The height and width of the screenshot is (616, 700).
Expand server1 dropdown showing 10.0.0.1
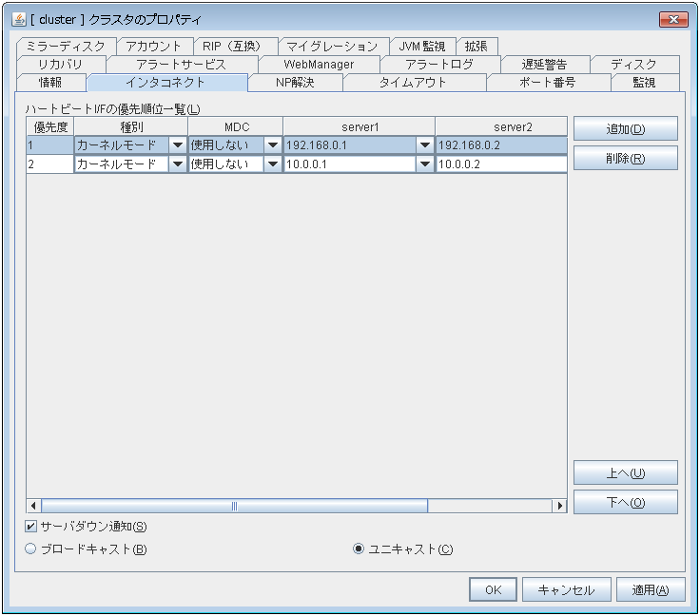coord(424,164)
